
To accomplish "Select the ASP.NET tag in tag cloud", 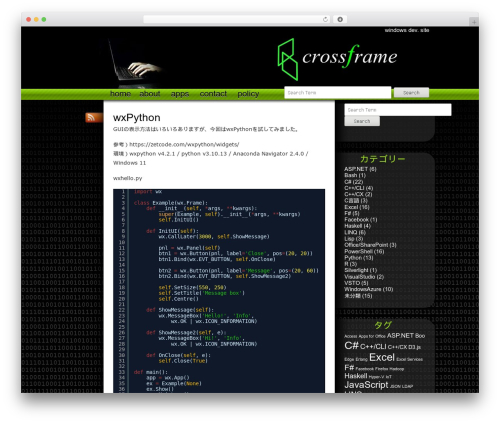I will pos(400,336).
